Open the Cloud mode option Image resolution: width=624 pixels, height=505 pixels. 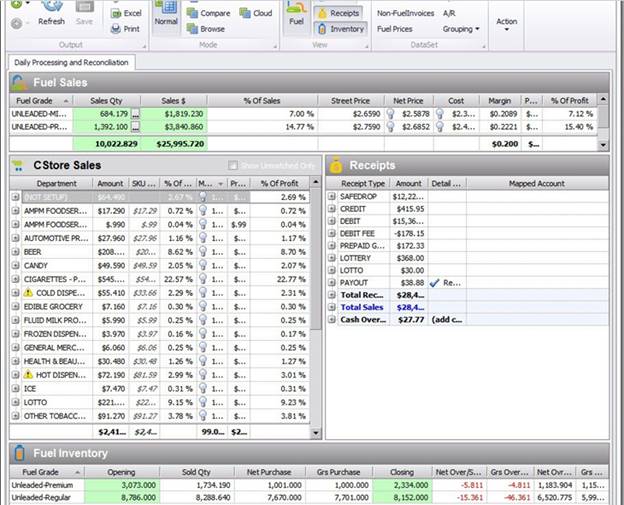coord(255,13)
